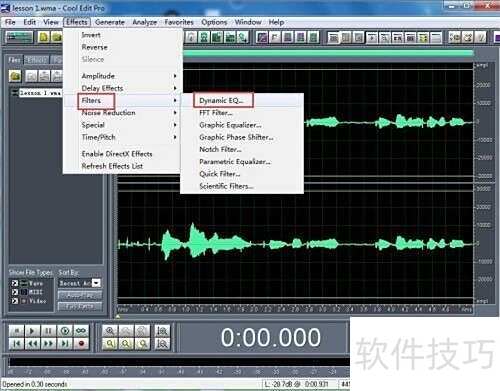Pause playback with the Pause button
Screen dimensions: 500x391
pos(48,331)
